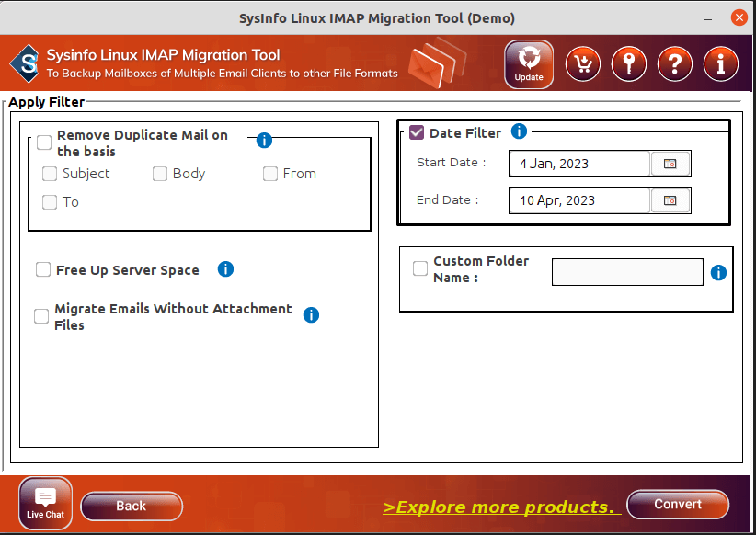
Task: Enable Custom Folder Name checkbox
Action: [420, 268]
